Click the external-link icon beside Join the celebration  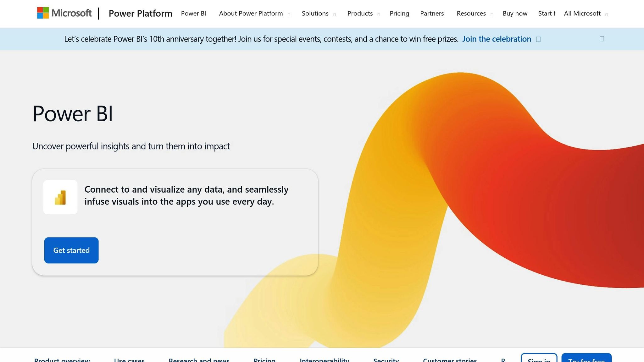tap(538, 39)
